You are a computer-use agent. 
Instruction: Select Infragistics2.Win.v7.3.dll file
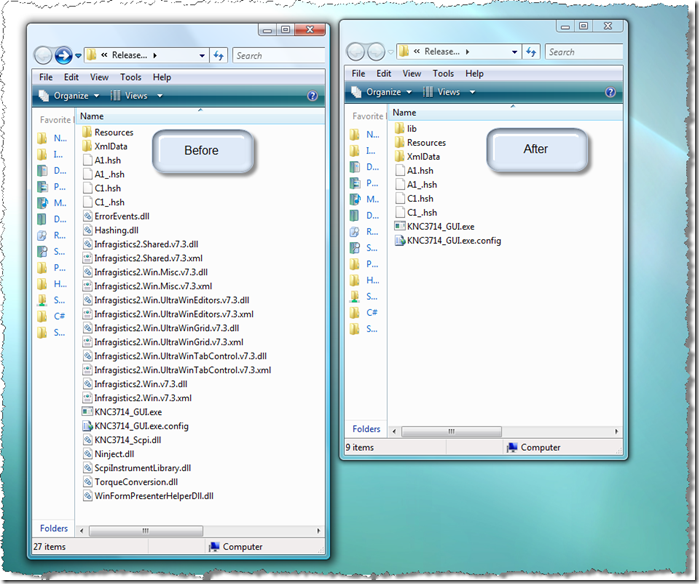pos(136,384)
